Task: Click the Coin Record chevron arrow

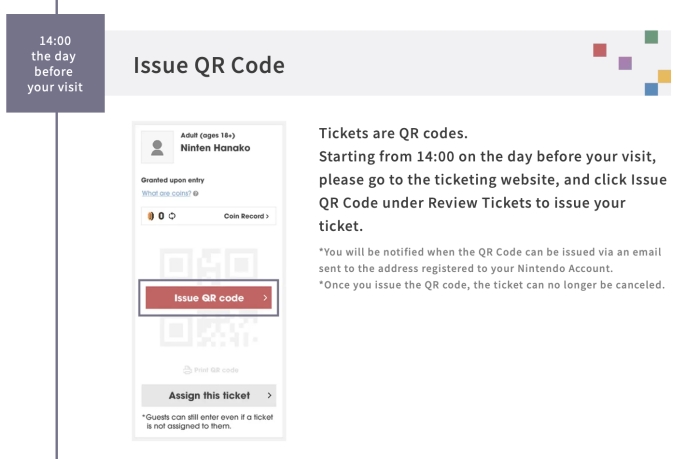Action: pyautogui.click(x=268, y=216)
